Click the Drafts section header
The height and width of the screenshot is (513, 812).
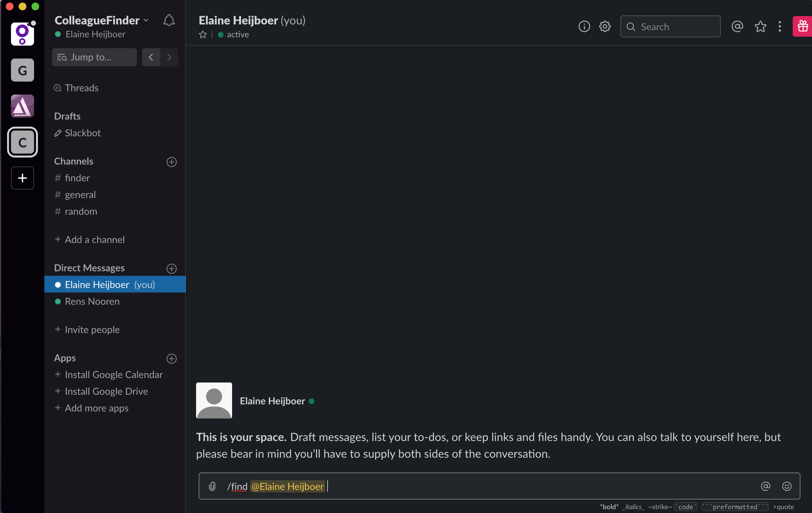(67, 116)
